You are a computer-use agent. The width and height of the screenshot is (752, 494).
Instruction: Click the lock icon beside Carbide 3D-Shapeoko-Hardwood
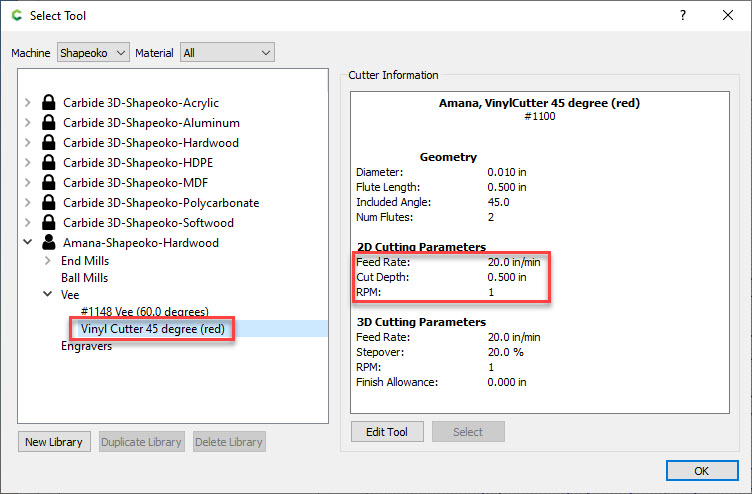[49, 142]
